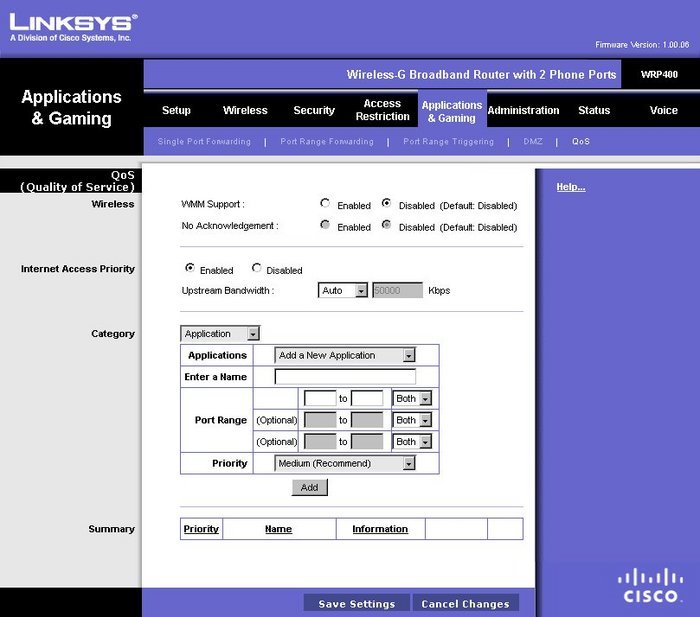
Task: Click the QoS (Quality of Service) heading
Action: [x=77, y=181]
